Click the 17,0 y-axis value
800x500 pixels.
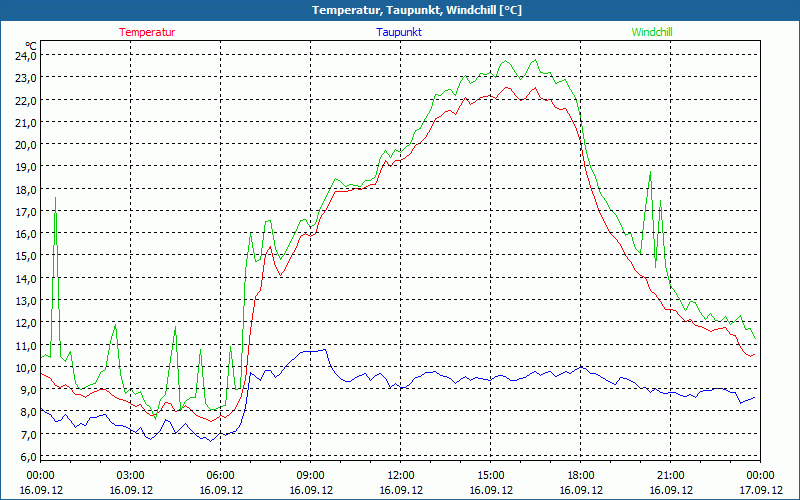(x=26, y=212)
